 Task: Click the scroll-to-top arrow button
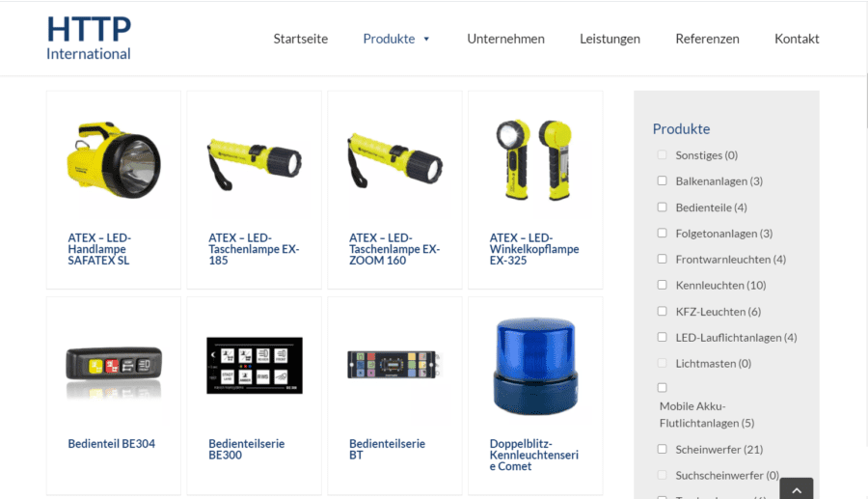(796, 489)
